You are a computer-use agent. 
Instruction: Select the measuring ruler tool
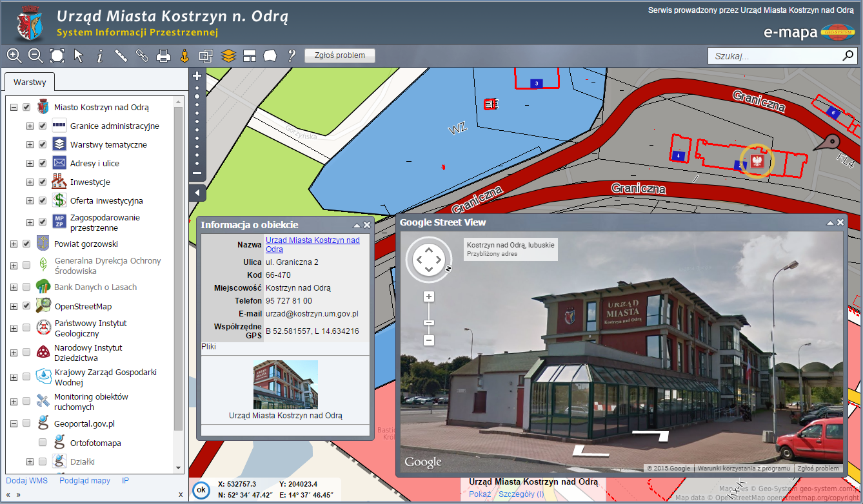[121, 55]
